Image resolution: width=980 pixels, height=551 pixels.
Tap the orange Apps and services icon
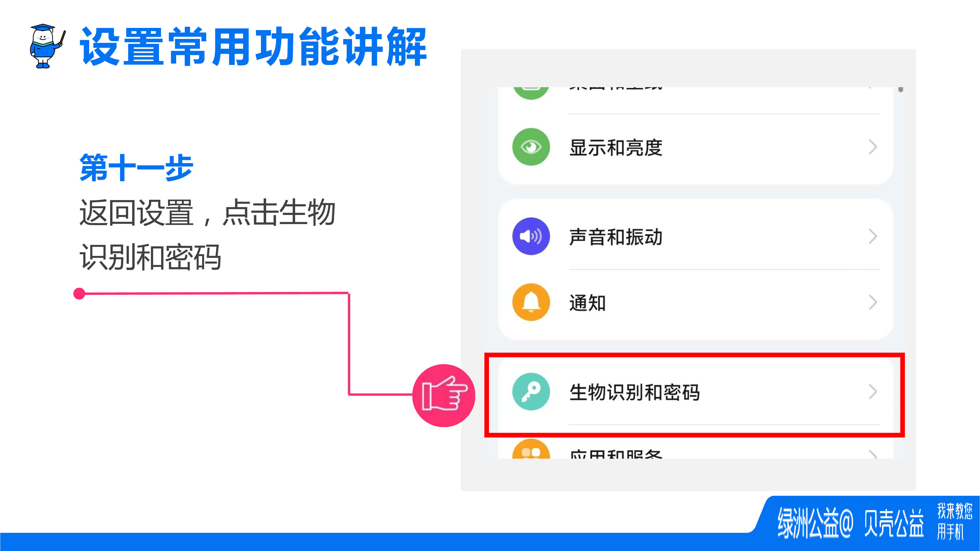coord(531,449)
